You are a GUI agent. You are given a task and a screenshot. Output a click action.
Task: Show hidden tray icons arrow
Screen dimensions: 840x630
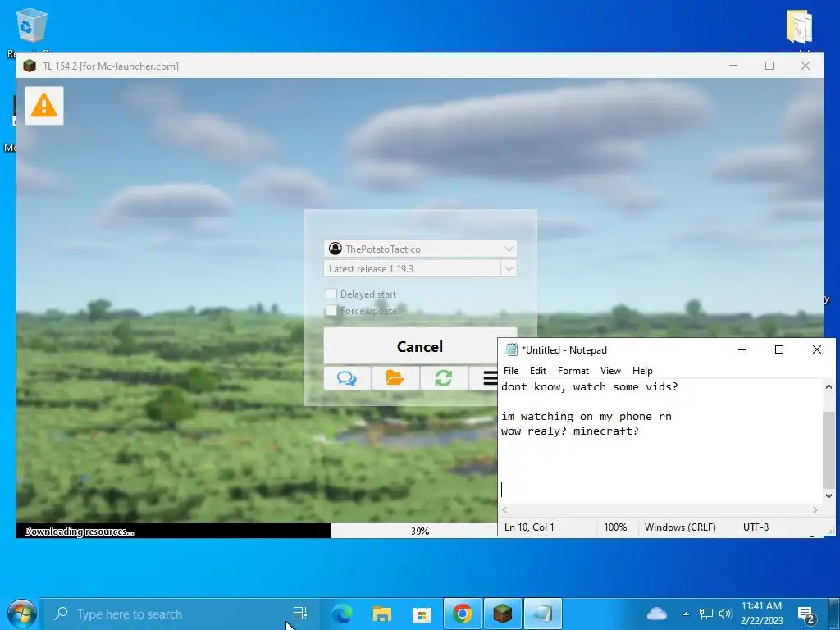[x=686, y=614]
